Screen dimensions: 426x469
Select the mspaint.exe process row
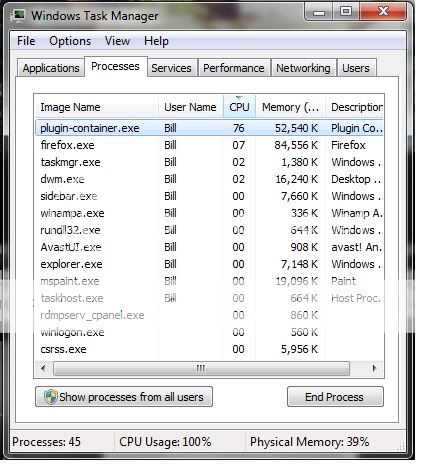[x=209, y=281]
